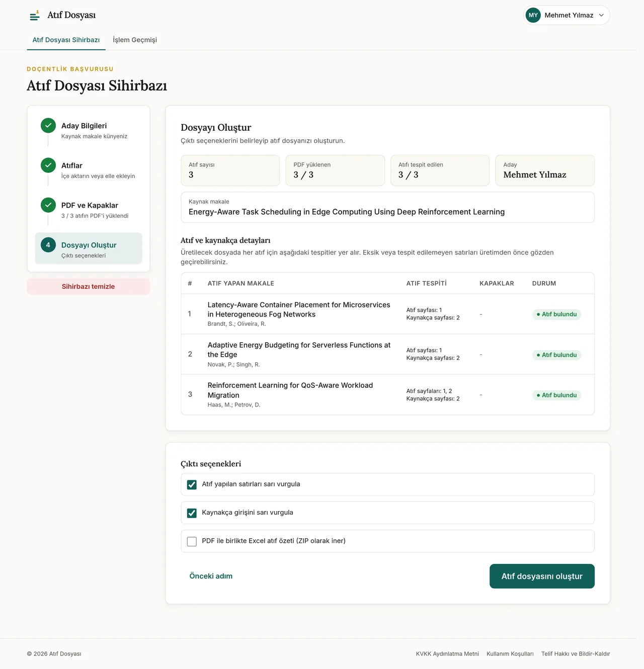Open the Mehmet Yılmaz user menu chevron
644x669 pixels.
601,15
